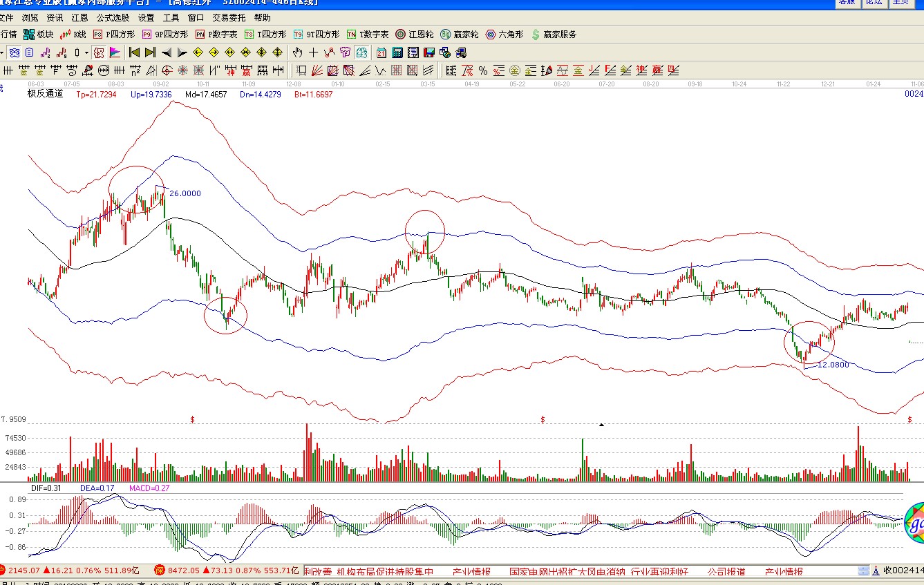Click the floppy disk save icon

[x=429, y=52]
